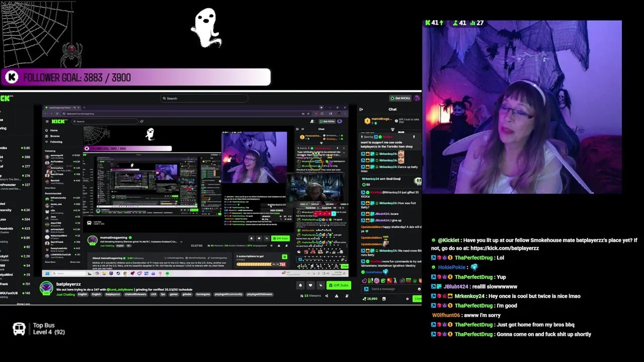Open mamatinagaming's entry in the gift leaderboard

coord(377,120)
